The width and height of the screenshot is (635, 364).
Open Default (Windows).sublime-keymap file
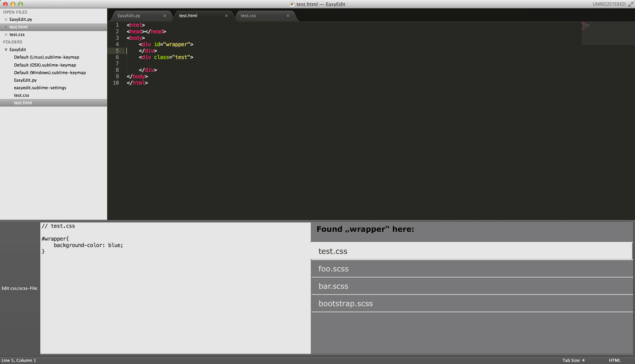50,72
